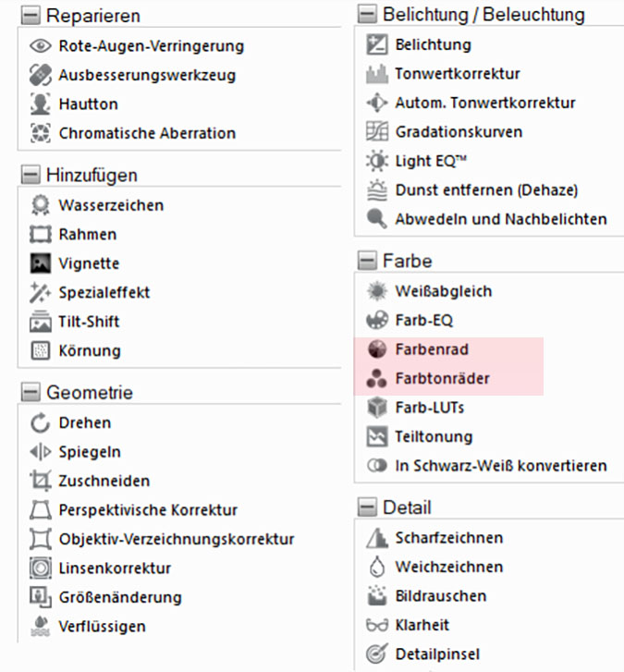Select the Ausbesserungswerkzeug bandage icon
The width and height of the screenshot is (624, 672).
[x=40, y=75]
